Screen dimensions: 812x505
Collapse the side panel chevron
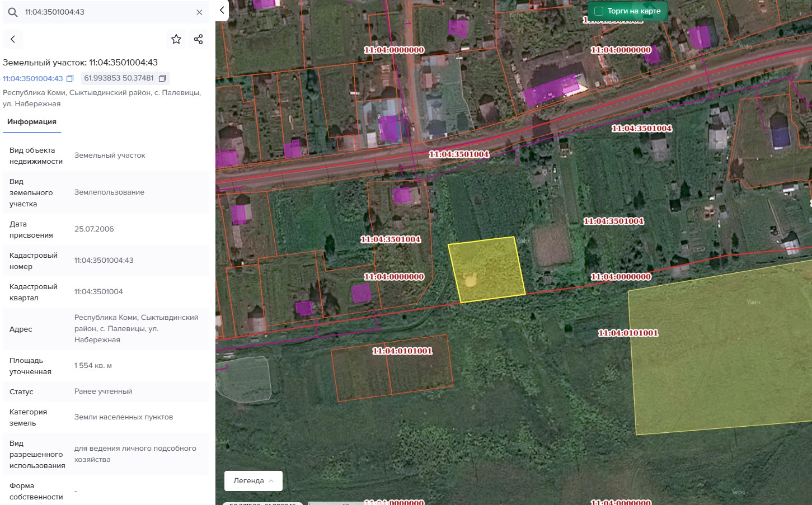click(x=222, y=10)
